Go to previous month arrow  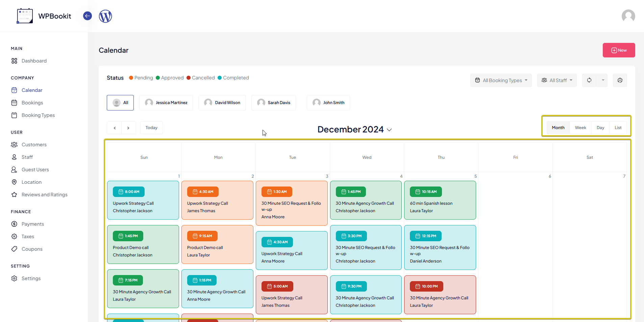pos(115,128)
